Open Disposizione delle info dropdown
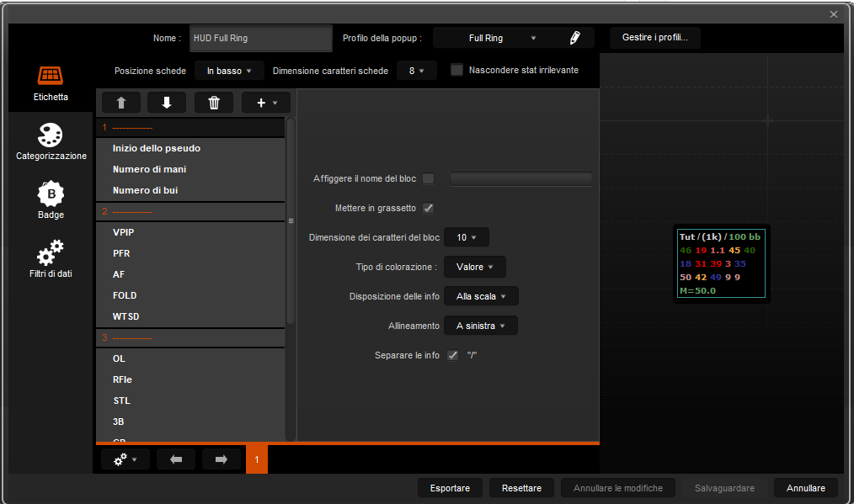Viewport: 854px width, 504px height. [x=481, y=296]
